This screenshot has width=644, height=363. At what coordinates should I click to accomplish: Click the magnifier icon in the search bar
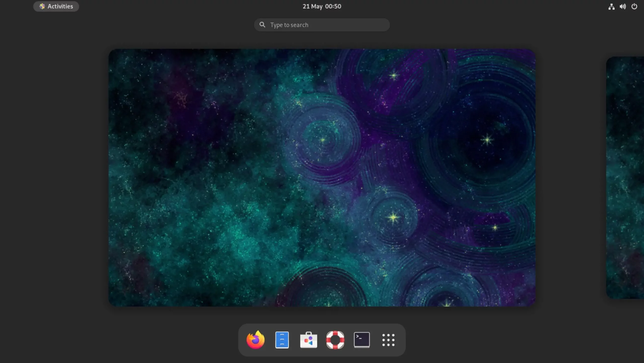[262, 25]
